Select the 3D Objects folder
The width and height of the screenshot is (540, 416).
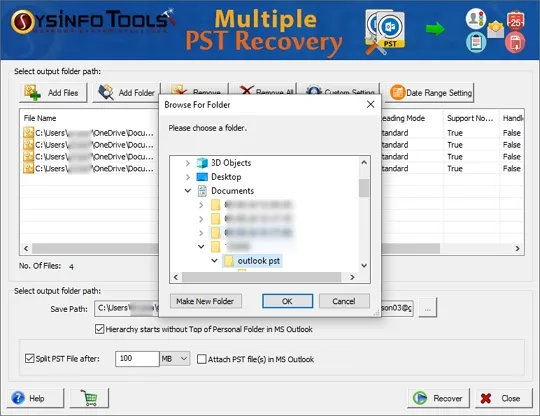[231, 163]
